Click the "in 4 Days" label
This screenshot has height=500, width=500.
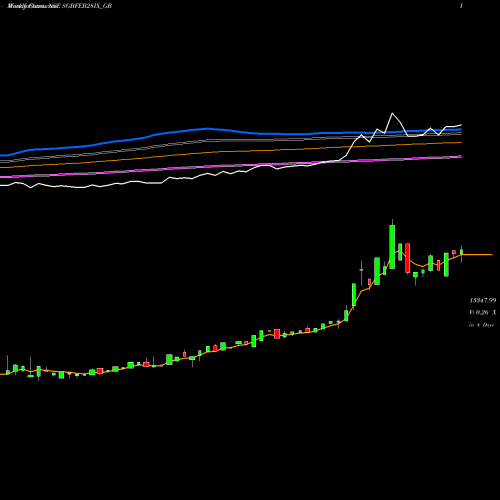(x=481, y=325)
